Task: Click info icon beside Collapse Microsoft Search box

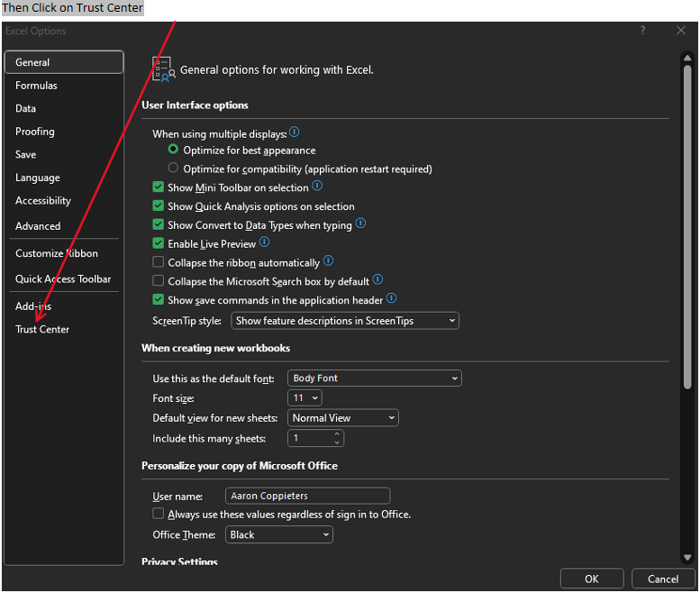Action: (377, 280)
